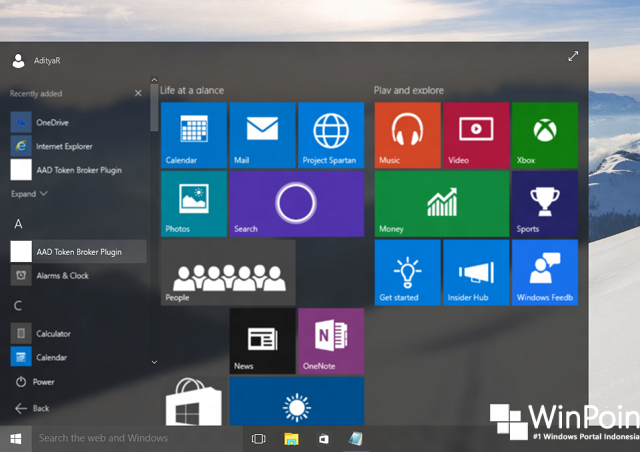The width and height of the screenshot is (640, 452).
Task: Open the Calendar tile
Action: tap(193, 135)
